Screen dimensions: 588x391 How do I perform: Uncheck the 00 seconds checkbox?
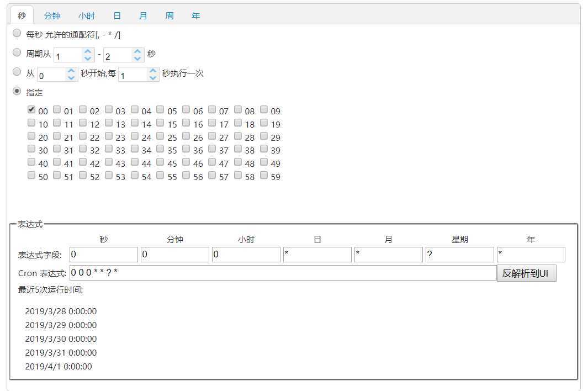pos(31,109)
